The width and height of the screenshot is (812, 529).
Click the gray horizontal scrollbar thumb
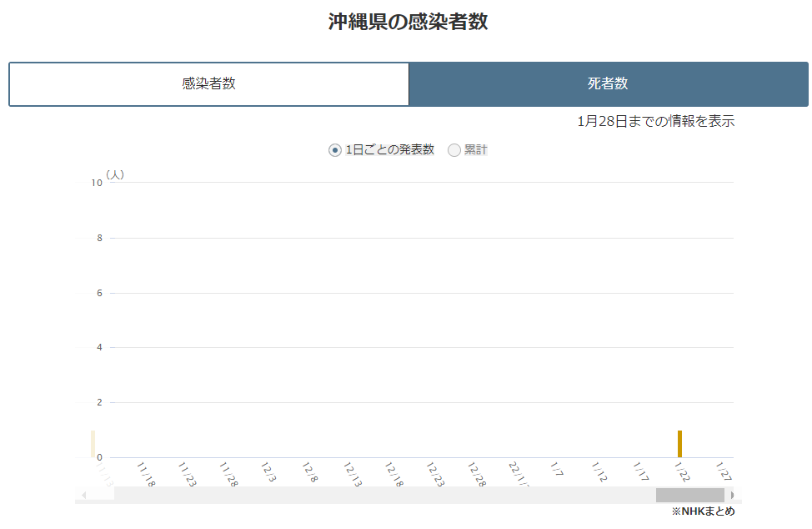pos(689,495)
